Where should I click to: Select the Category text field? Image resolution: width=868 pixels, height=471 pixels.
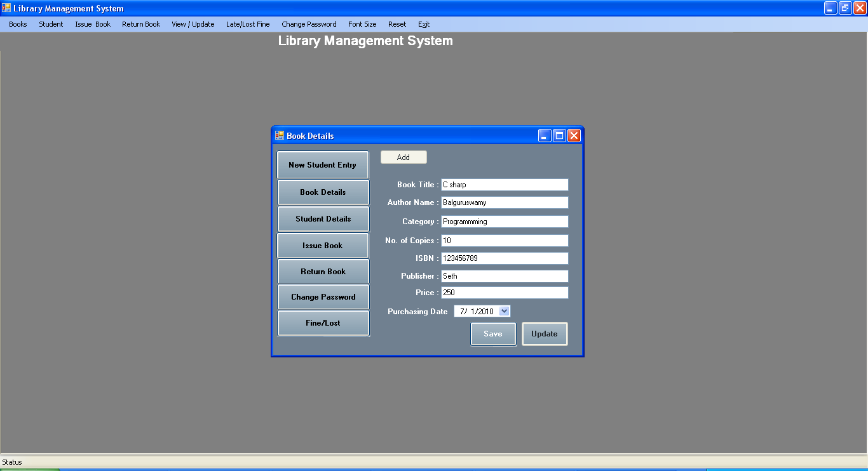click(x=505, y=222)
